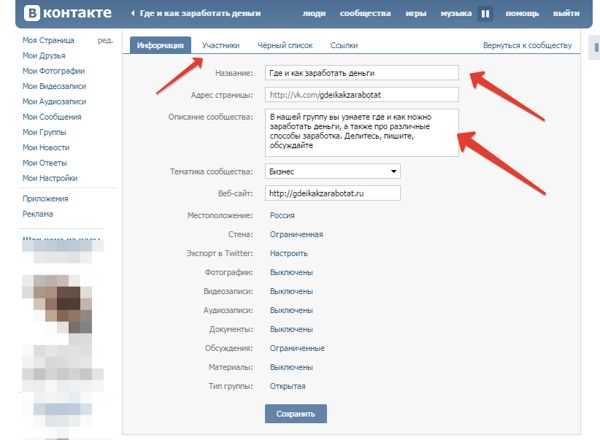Image resolution: width=600 pixels, height=440 pixels.
Task: Click back arrow next to group title
Action: [133, 13]
